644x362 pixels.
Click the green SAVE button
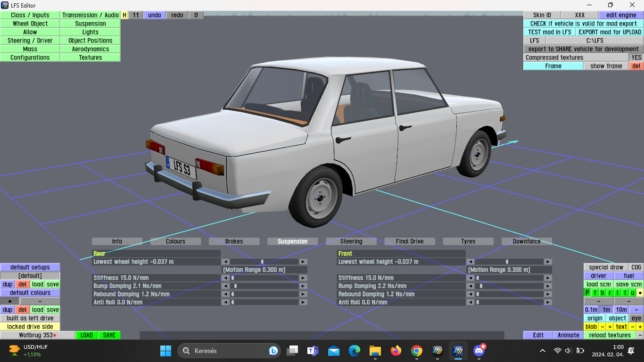click(109, 335)
